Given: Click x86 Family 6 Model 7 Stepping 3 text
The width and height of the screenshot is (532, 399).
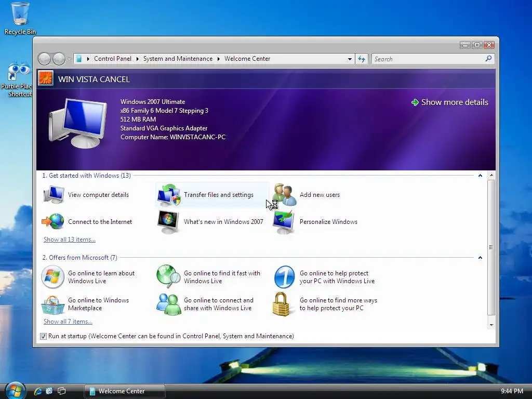Looking at the screenshot, I should click(x=164, y=111).
